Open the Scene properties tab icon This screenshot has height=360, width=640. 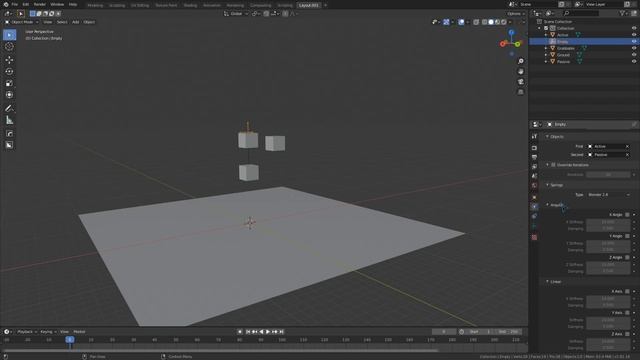[x=534, y=176]
